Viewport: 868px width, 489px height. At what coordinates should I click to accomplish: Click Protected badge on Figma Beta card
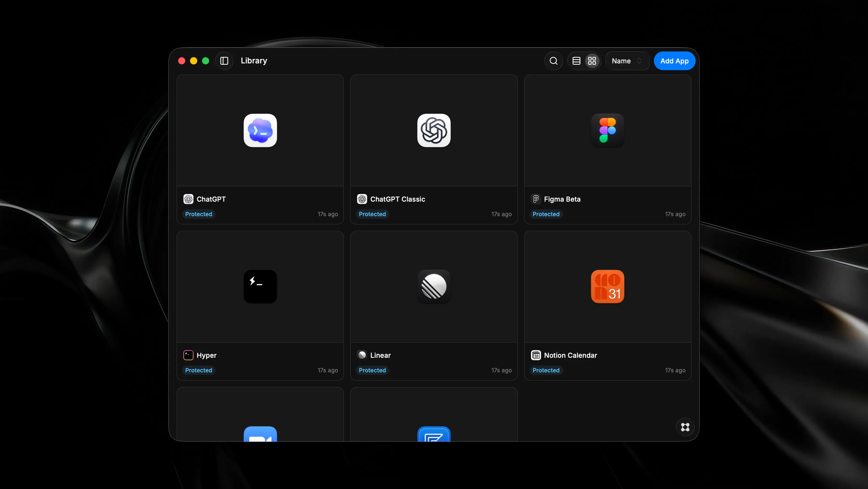(x=546, y=214)
